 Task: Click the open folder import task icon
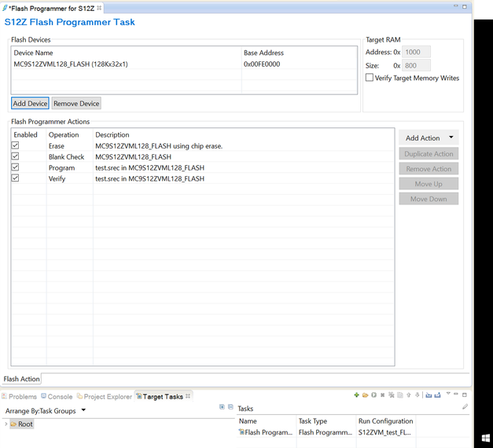coord(365,395)
